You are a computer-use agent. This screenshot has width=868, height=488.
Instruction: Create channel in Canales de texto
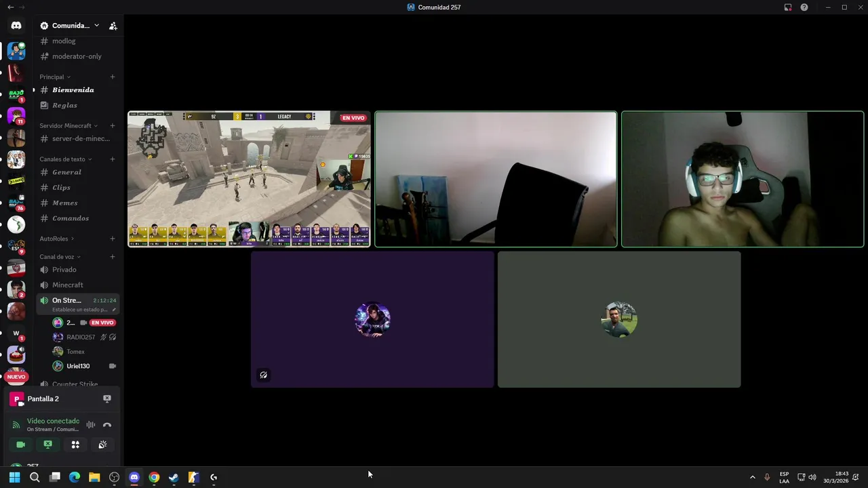[113, 159]
